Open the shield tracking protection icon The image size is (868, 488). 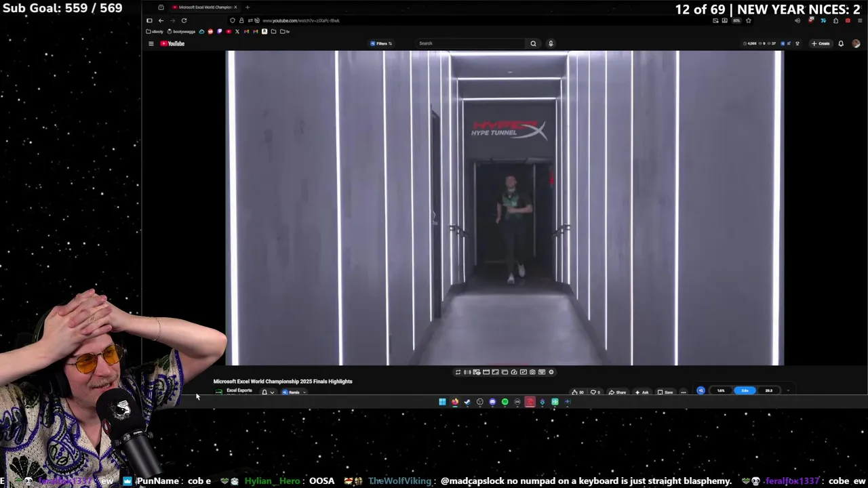[233, 20]
